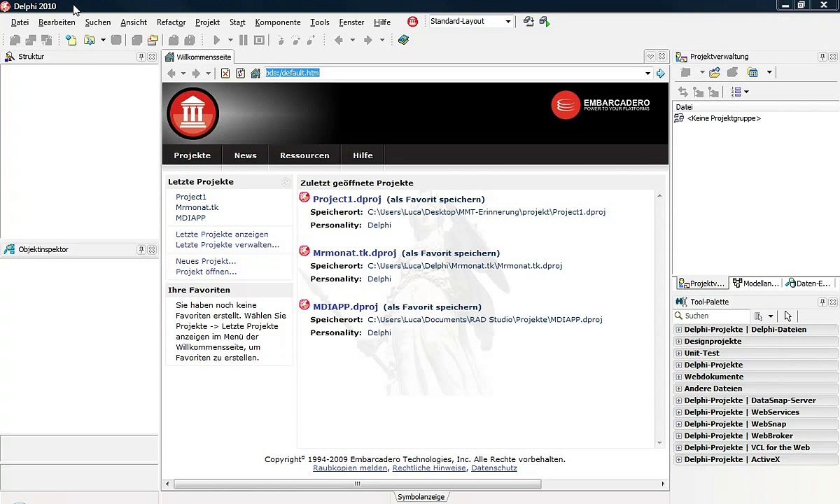Viewport: 840px width, 504px height.
Task: Click the Raubkopien melden link
Action: [350, 468]
